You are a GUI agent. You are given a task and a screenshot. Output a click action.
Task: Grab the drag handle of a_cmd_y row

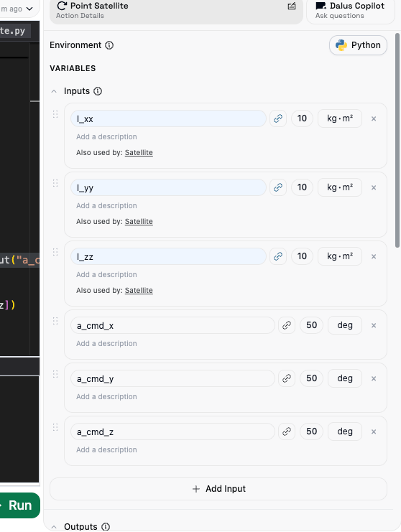click(55, 374)
